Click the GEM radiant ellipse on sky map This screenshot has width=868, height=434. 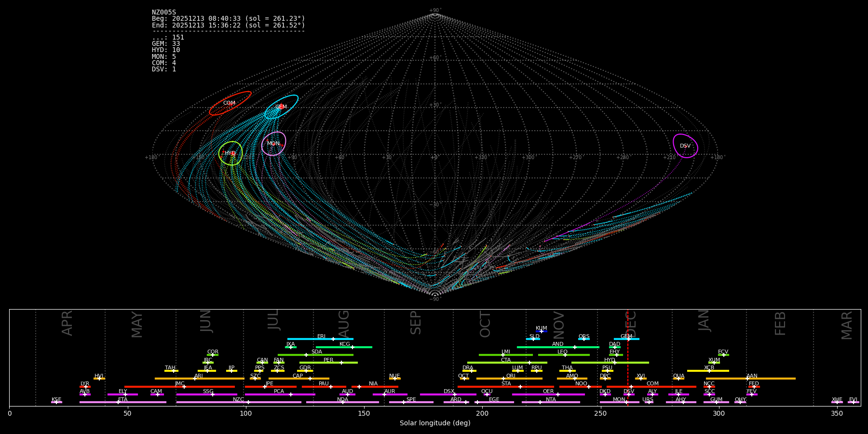281,107
